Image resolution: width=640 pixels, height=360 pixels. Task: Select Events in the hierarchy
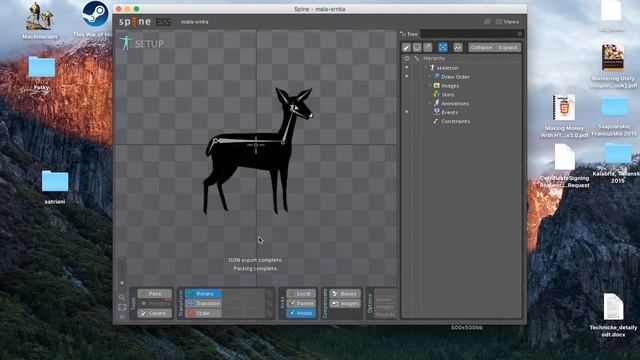click(x=449, y=112)
